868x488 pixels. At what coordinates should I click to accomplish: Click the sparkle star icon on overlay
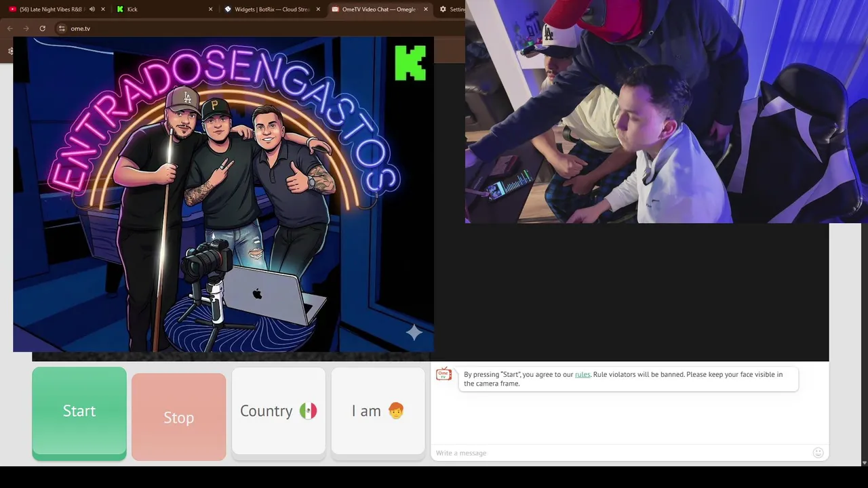(414, 332)
